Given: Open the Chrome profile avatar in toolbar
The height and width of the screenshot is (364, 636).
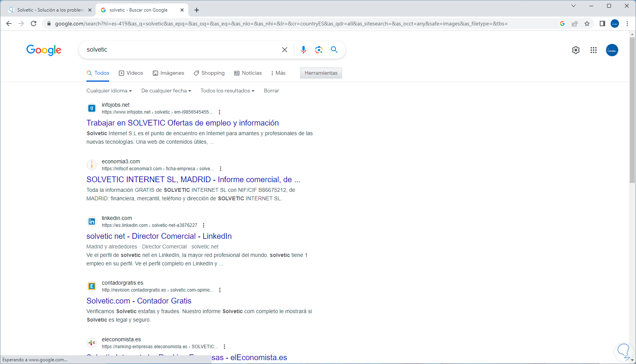Looking at the screenshot, I should pyautogui.click(x=615, y=23).
